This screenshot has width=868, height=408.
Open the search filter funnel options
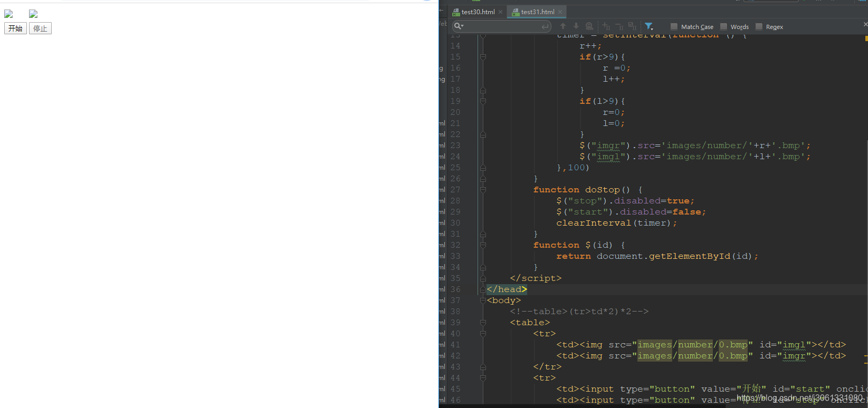click(649, 26)
